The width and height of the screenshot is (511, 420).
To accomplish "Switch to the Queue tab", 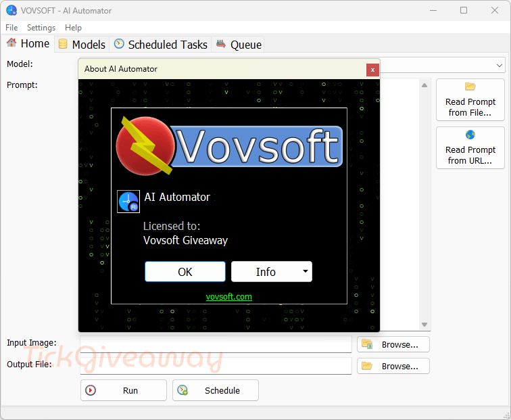I will coord(238,45).
